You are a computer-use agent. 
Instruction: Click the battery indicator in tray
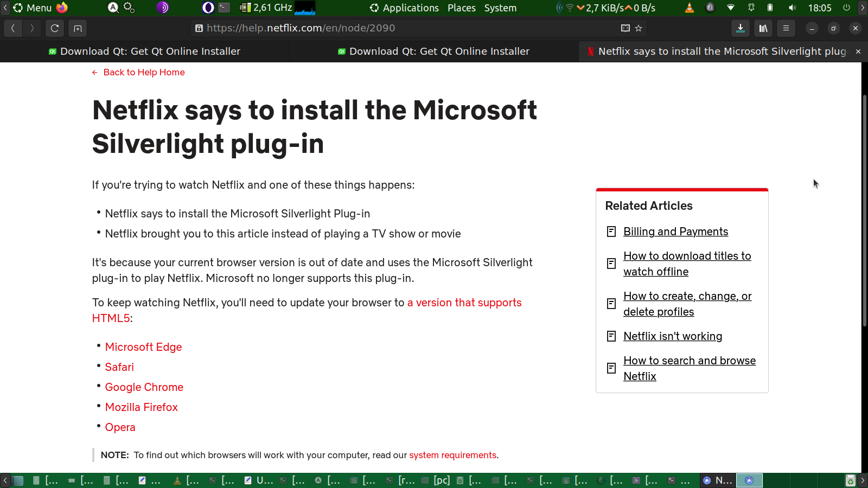tap(770, 8)
